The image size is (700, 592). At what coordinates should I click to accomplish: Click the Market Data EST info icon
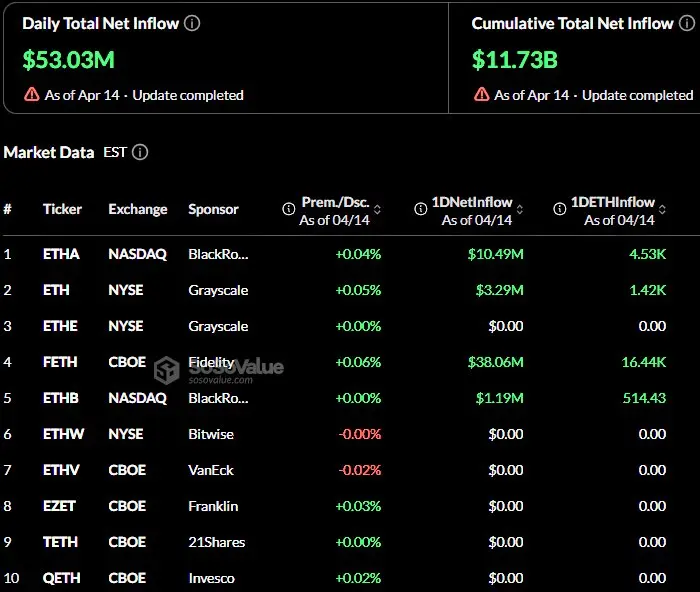click(x=140, y=152)
